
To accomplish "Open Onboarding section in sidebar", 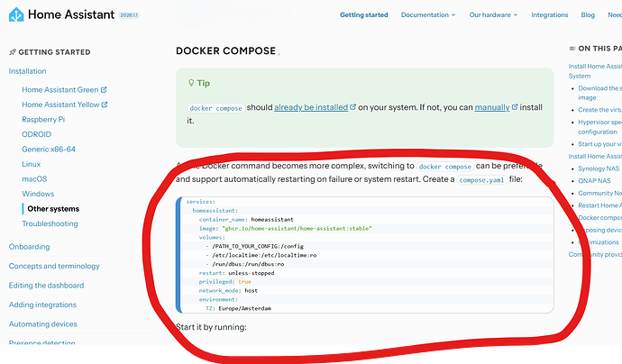I will pyautogui.click(x=30, y=246).
